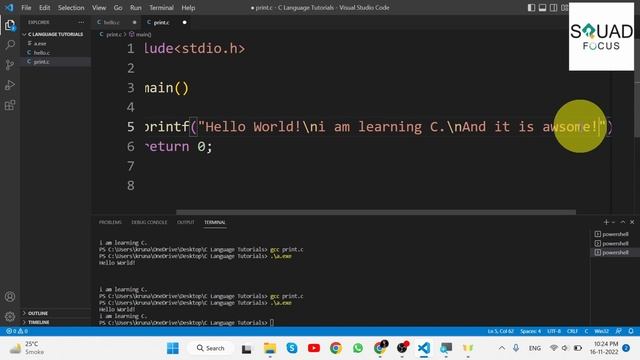Switch to the TERMINAL panel tab
The height and width of the screenshot is (360, 640).
[215, 222]
